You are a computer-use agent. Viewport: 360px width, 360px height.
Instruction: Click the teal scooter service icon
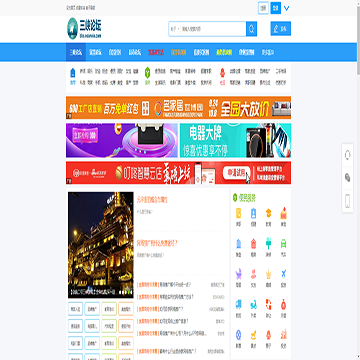pos(254,304)
